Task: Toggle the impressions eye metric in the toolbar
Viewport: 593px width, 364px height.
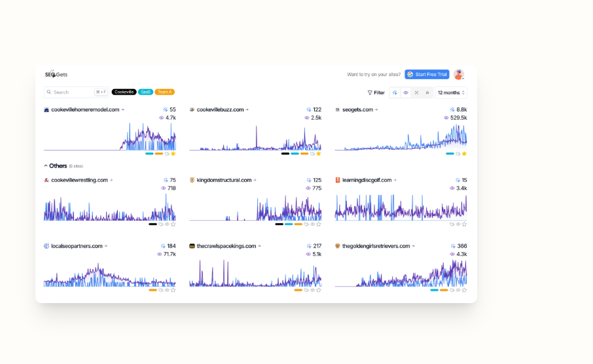Action: coord(406,93)
